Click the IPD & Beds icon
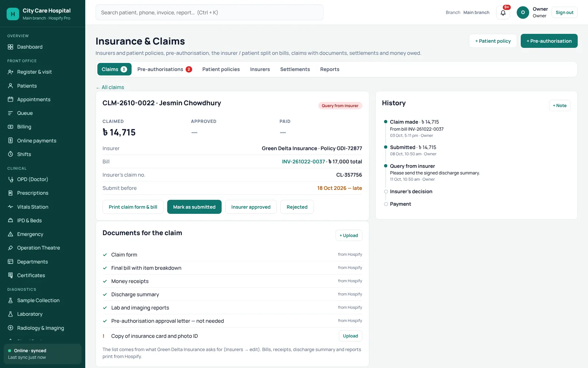The width and height of the screenshot is (588, 368). (10, 220)
